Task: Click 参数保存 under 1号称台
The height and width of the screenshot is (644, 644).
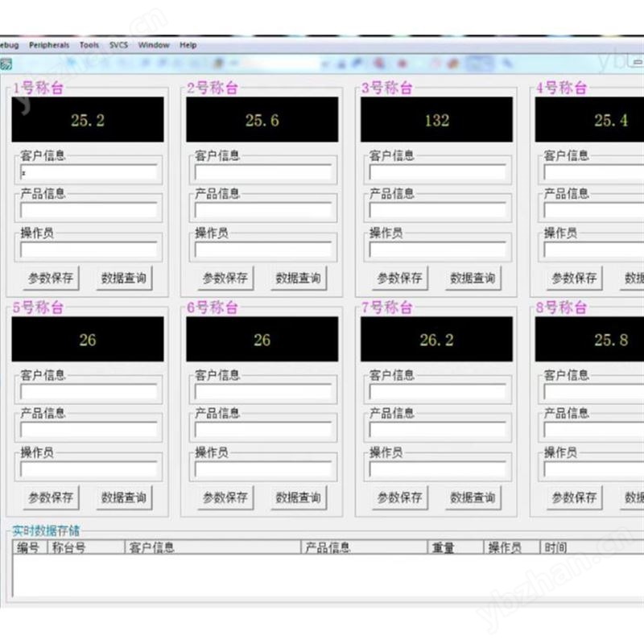Action: pos(51,278)
